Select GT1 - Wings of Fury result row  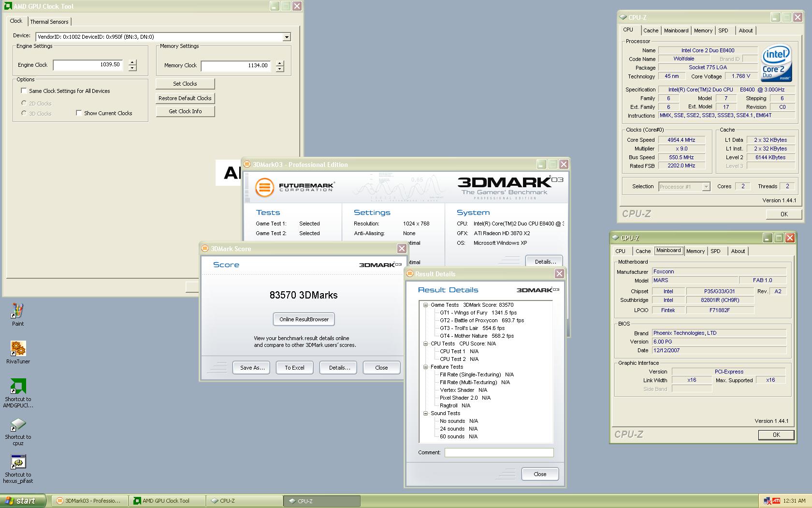pos(478,313)
